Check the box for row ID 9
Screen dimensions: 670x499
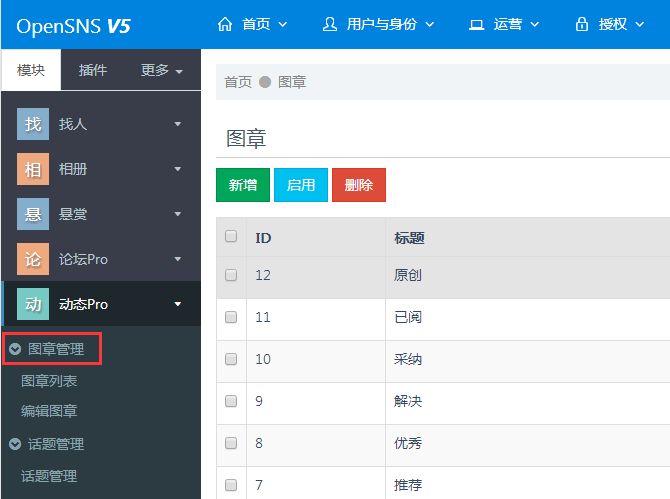pos(231,401)
